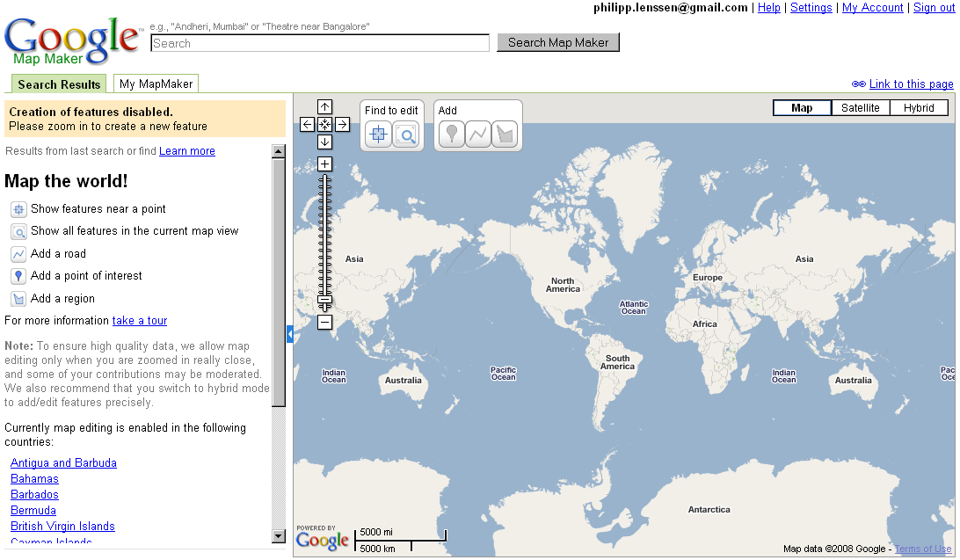Click the Add a region text
Image resolution: width=960 pixels, height=560 pixels.
tap(62, 298)
